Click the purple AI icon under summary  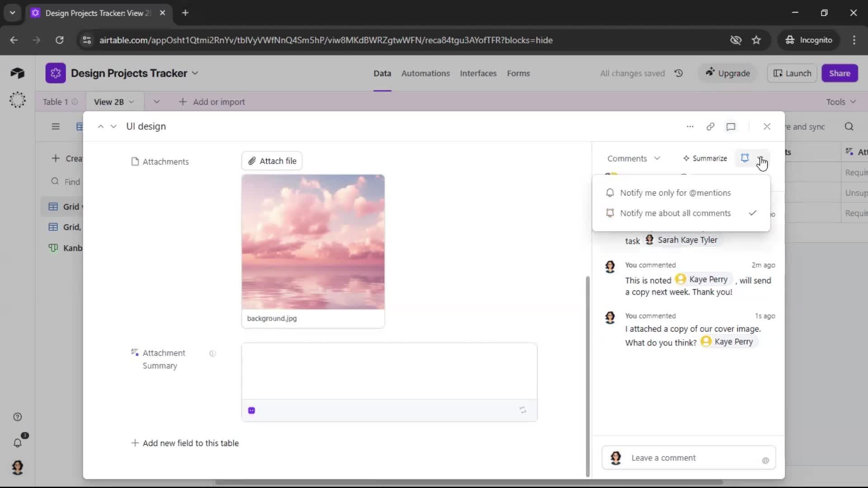[252, 410]
